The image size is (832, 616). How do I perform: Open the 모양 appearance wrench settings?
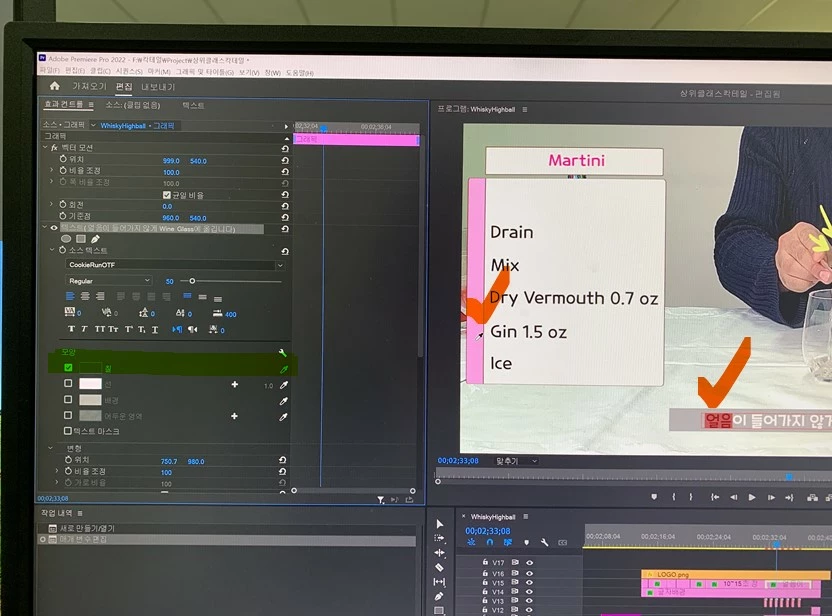[x=282, y=353]
